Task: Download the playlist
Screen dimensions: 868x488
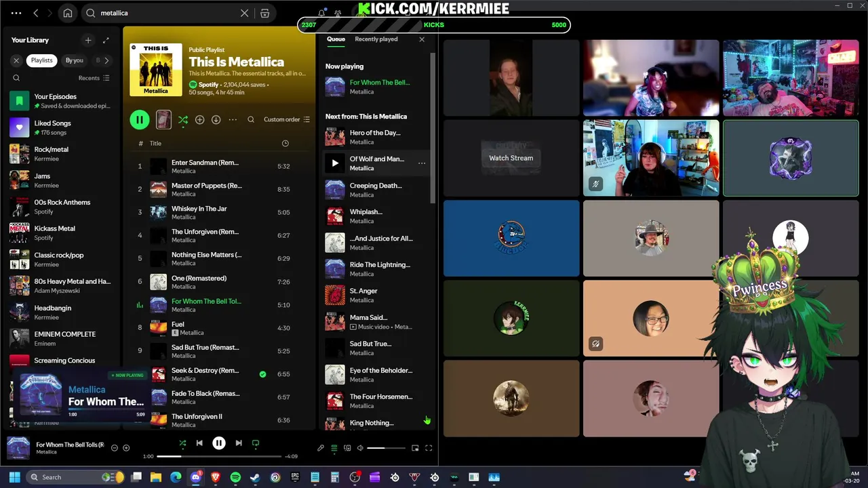Action: (216, 120)
